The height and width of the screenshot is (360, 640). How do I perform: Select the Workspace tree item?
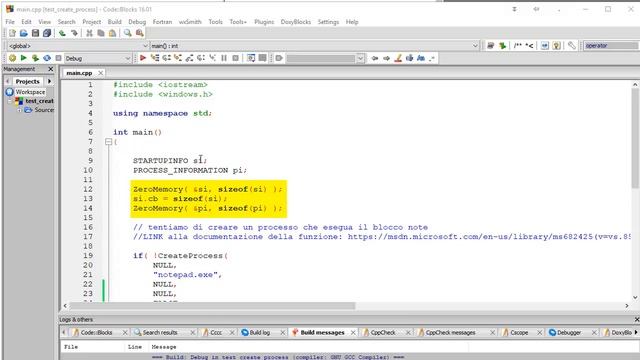click(x=30, y=92)
